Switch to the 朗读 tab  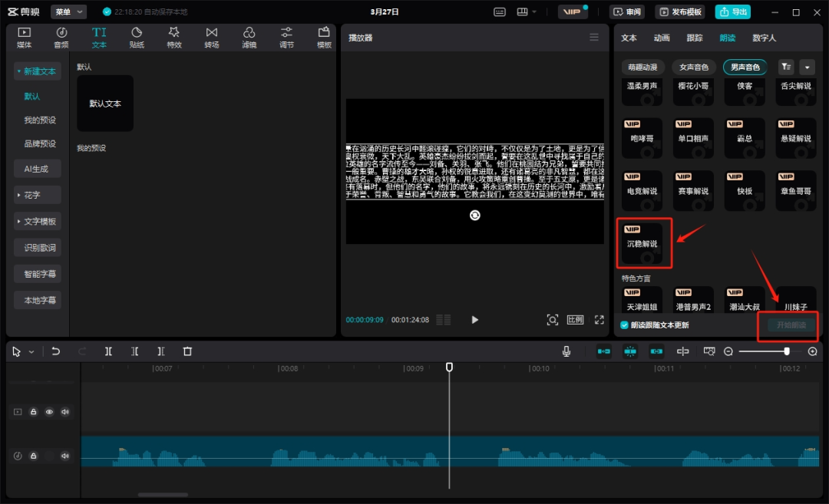tap(727, 38)
